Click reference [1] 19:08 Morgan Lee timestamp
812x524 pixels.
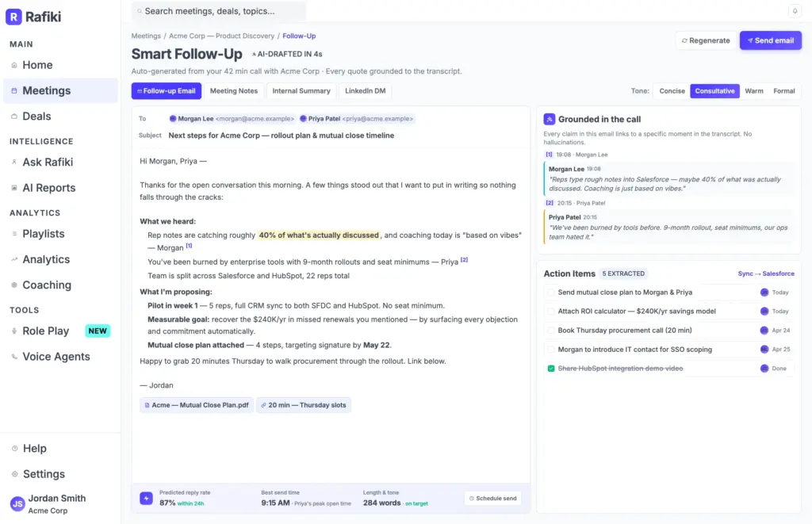pos(577,155)
